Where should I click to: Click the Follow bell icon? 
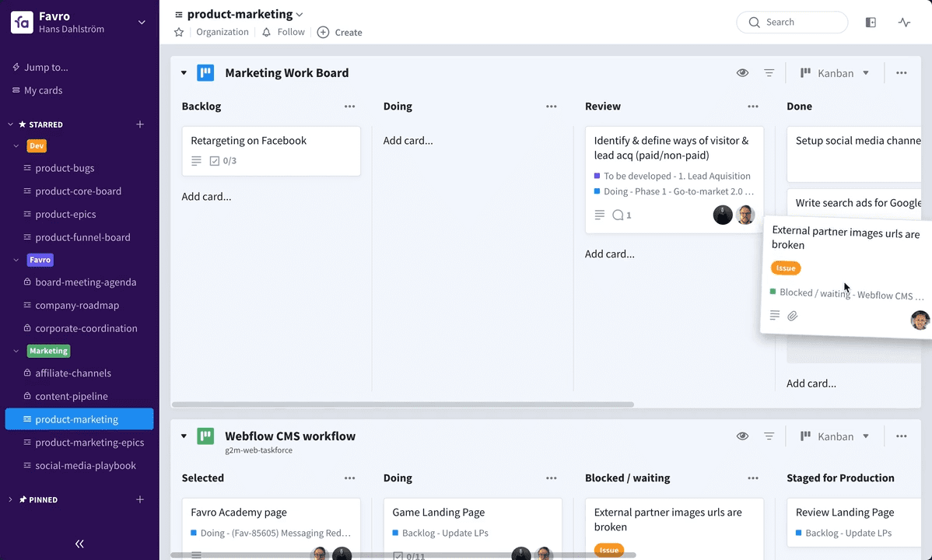click(267, 32)
